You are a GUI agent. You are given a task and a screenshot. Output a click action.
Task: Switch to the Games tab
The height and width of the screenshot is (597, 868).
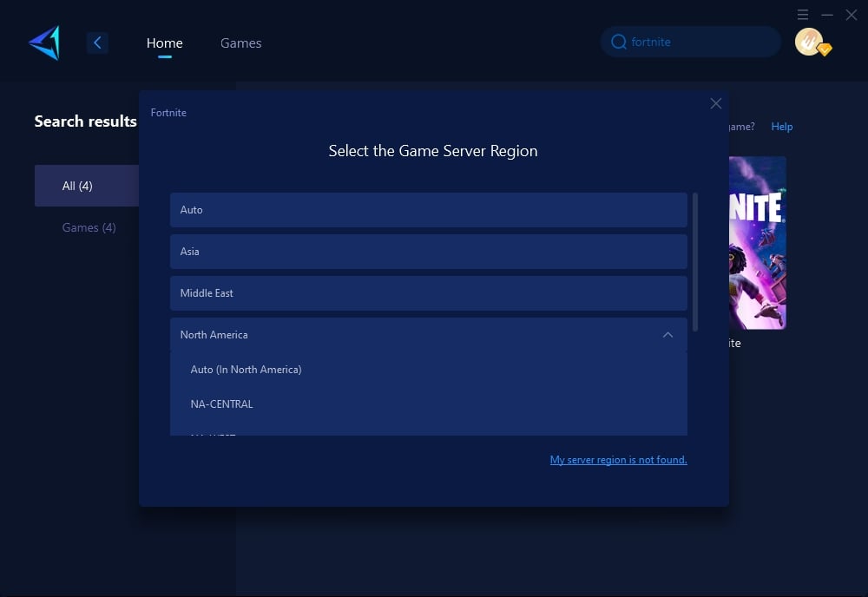[240, 43]
